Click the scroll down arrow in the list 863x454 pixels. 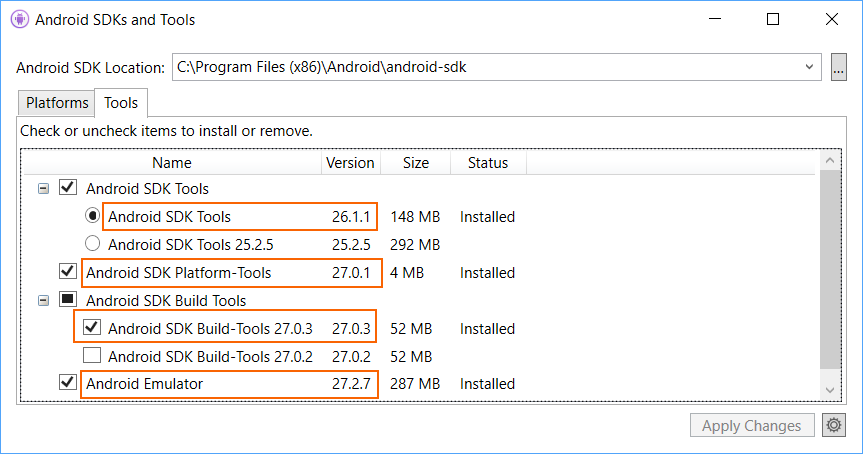pos(830,390)
